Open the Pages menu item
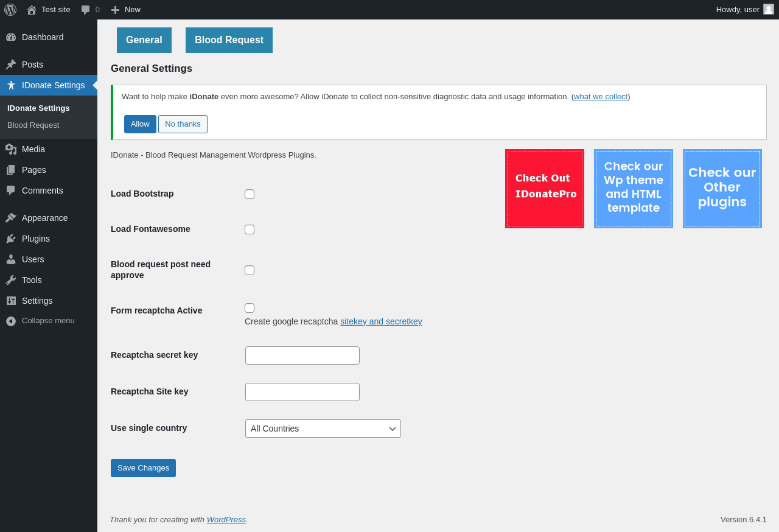This screenshot has width=779, height=532. tap(49, 170)
